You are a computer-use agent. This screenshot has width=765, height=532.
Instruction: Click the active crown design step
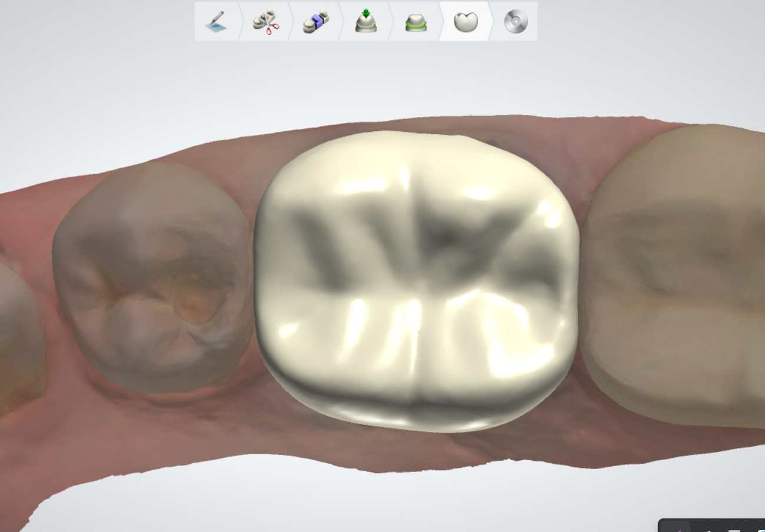pos(465,22)
